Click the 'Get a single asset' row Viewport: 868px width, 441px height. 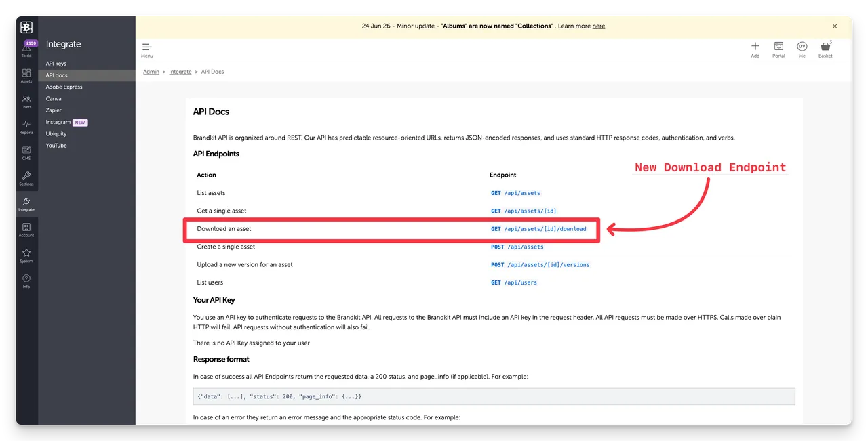pyautogui.click(x=222, y=211)
